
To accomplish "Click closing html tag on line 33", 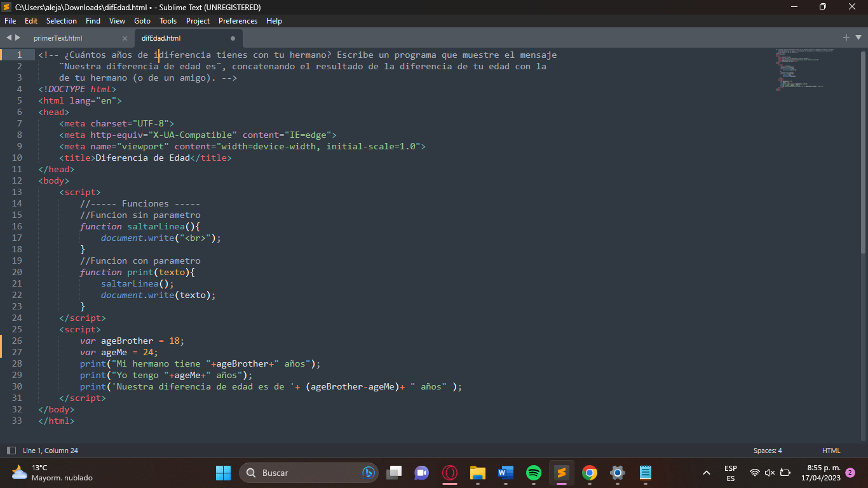I will click(x=56, y=421).
